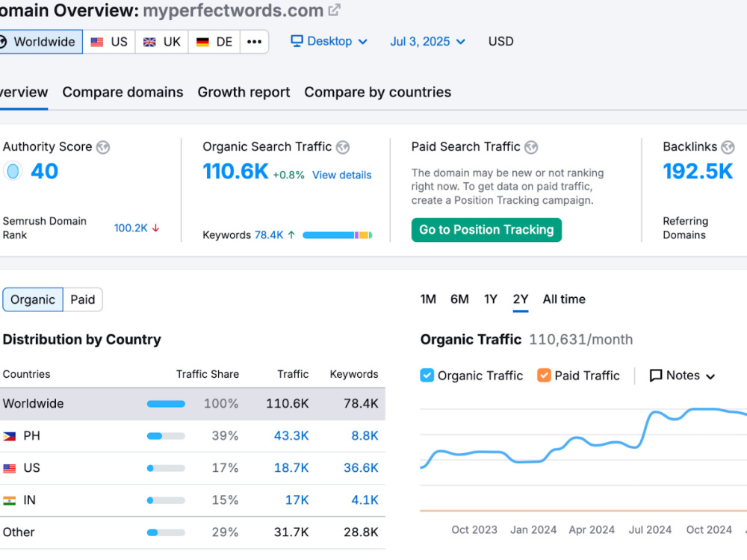The width and height of the screenshot is (747, 560).
Task: Click the US traffic share progress bar
Action: point(166,469)
